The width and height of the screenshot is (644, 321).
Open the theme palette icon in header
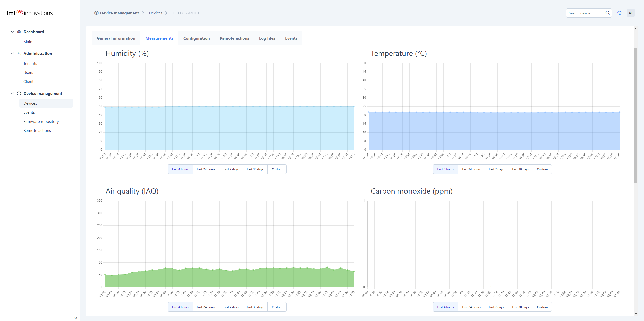coord(619,13)
